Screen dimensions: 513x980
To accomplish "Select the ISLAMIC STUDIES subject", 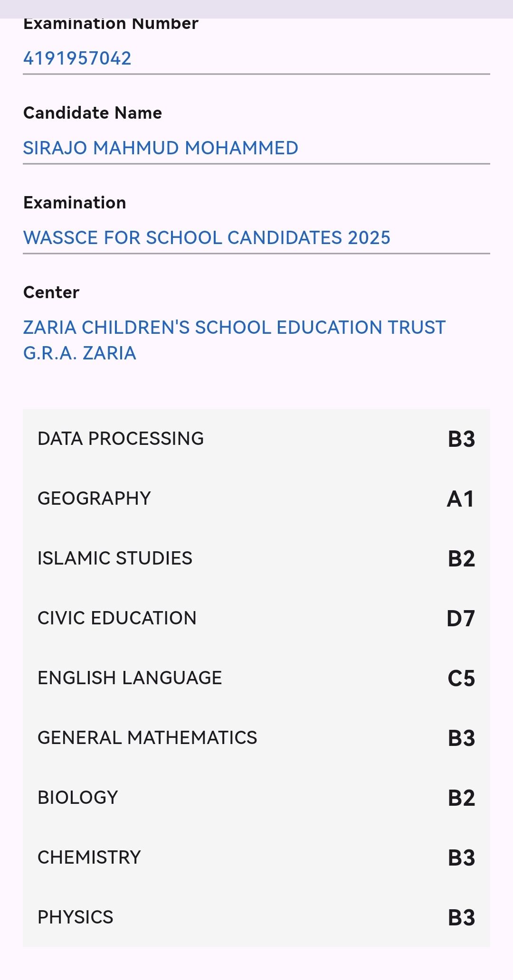I will click(115, 558).
